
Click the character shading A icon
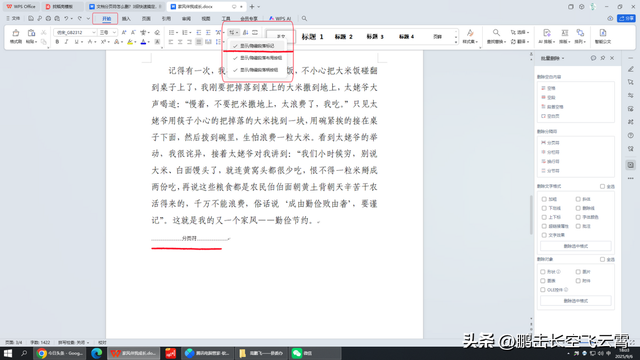pos(157,42)
